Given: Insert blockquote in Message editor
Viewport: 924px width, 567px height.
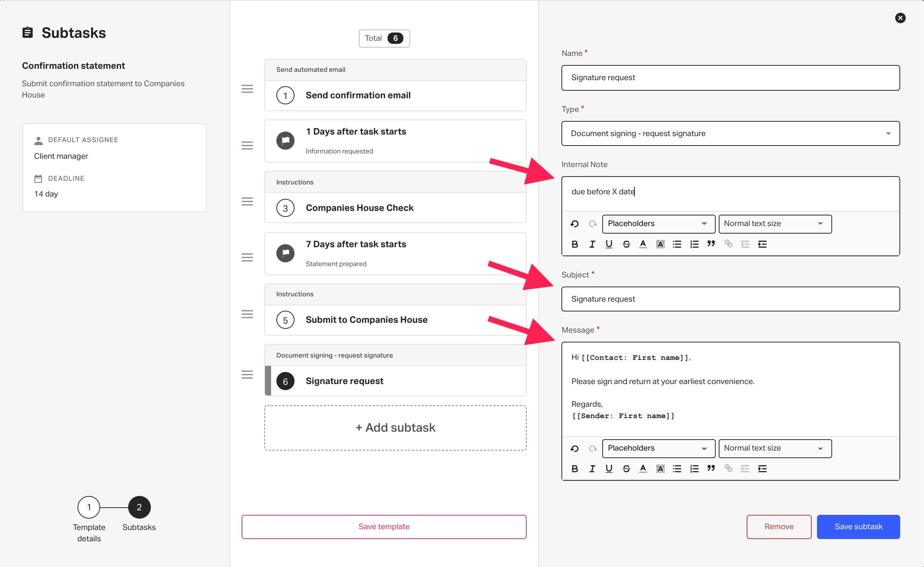Looking at the screenshot, I should point(711,469).
